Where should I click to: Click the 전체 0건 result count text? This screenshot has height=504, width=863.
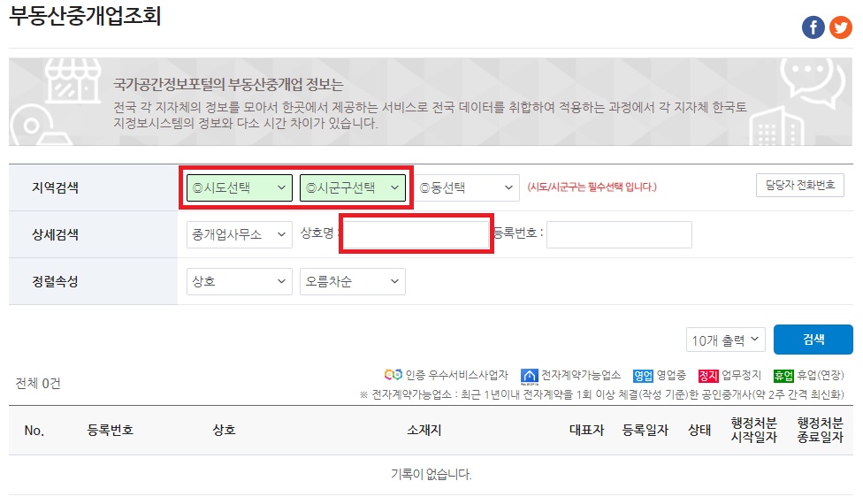(38, 383)
